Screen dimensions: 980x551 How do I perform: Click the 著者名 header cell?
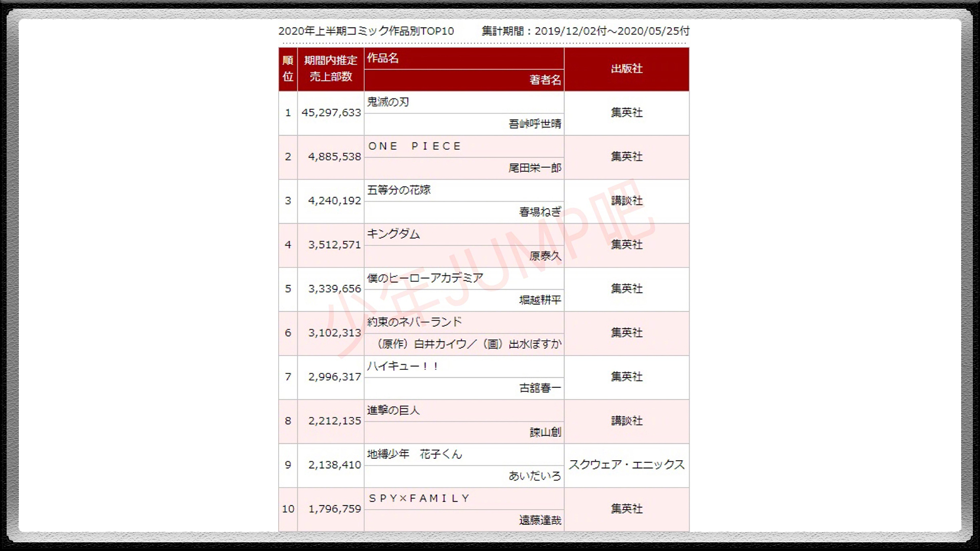pyautogui.click(x=545, y=80)
